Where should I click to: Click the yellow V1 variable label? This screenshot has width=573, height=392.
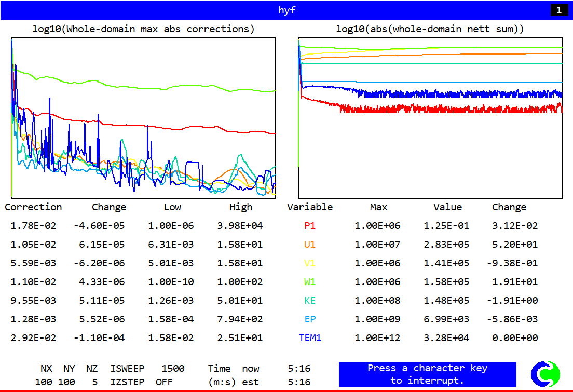tap(310, 263)
